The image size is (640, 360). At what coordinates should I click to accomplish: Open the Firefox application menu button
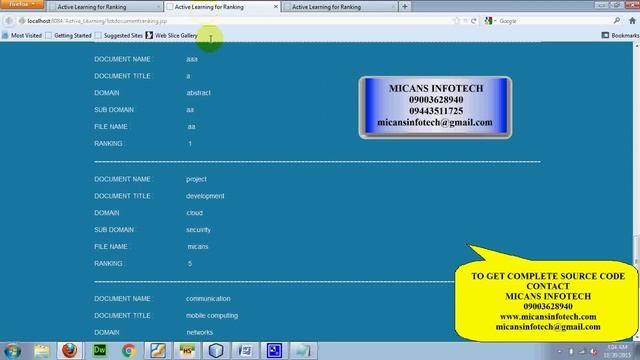(21, 4)
